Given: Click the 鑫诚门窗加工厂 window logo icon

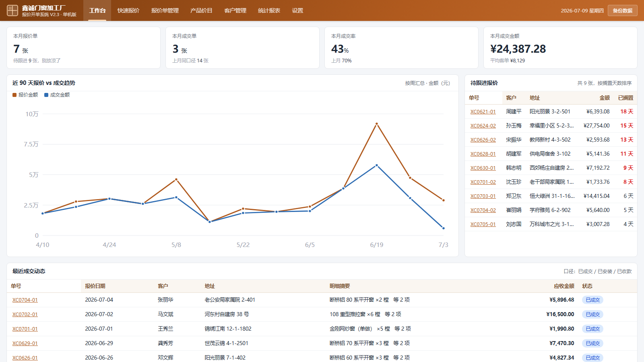Looking at the screenshot, I should (x=12, y=10).
